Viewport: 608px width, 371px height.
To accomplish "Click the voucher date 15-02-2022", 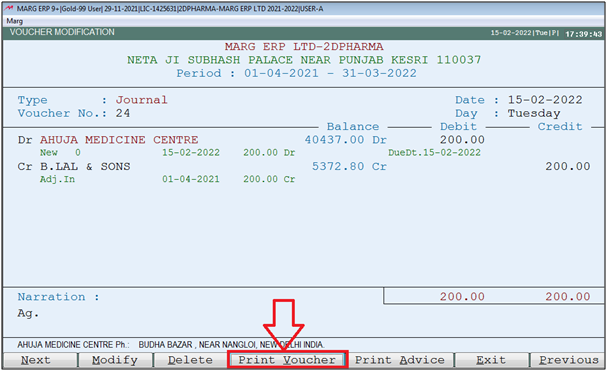I will click(545, 100).
